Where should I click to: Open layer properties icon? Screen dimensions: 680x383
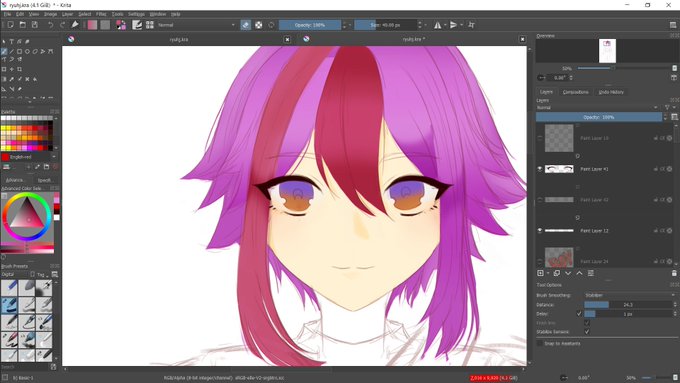click(x=591, y=273)
